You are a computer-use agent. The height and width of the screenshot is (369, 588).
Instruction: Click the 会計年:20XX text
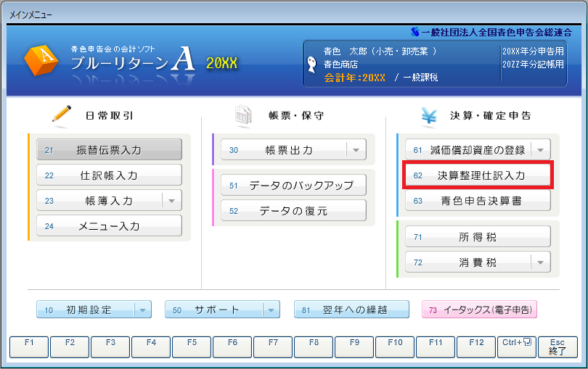coord(355,78)
